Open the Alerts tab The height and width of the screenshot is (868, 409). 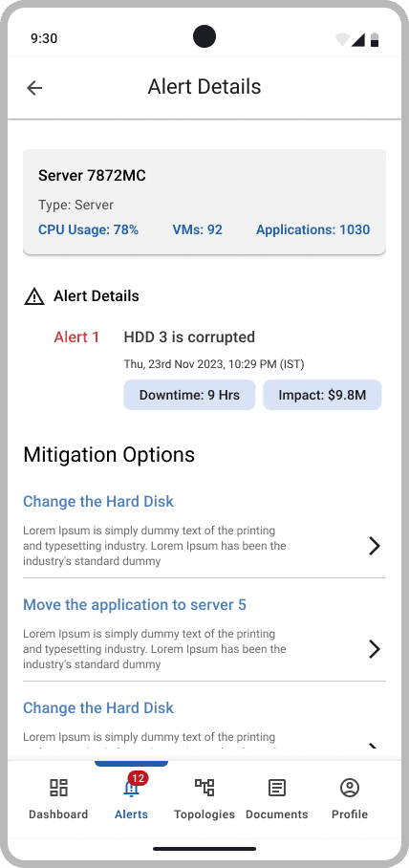coord(131,799)
